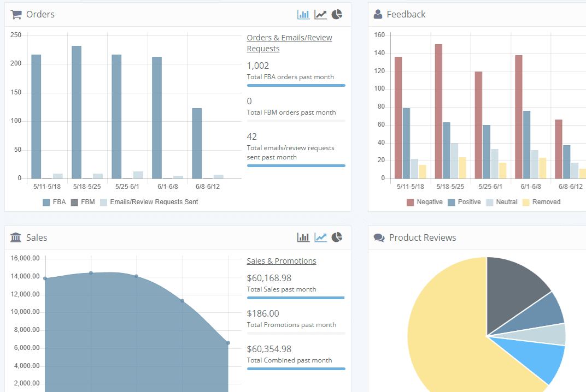Switch Sales panel to bar chart view
This screenshot has width=586, height=392.
(303, 237)
